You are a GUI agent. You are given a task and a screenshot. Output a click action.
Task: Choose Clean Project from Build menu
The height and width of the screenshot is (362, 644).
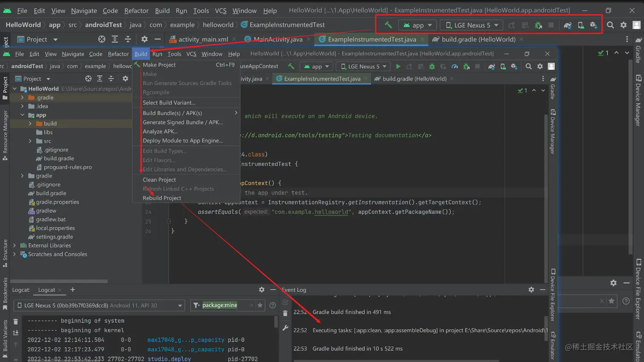click(159, 180)
